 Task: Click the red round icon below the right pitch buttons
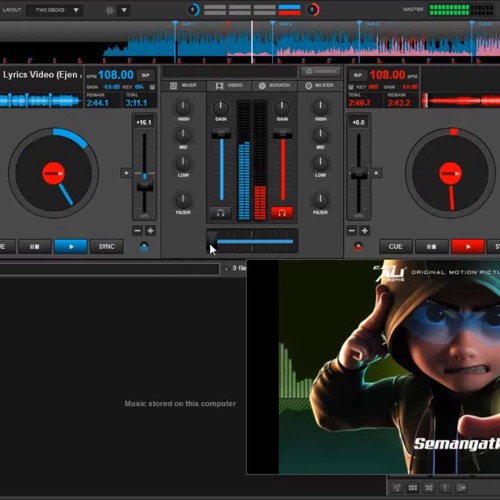pyautogui.click(x=358, y=247)
